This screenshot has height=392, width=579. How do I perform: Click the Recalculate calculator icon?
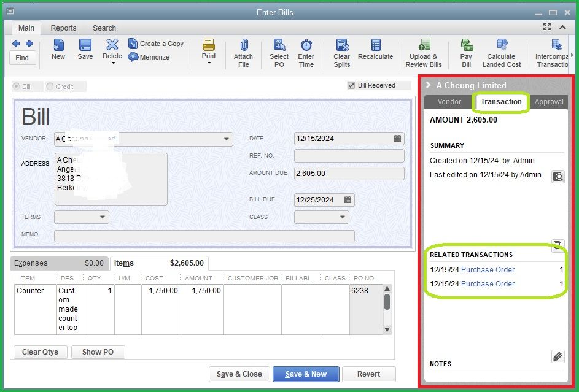click(376, 45)
